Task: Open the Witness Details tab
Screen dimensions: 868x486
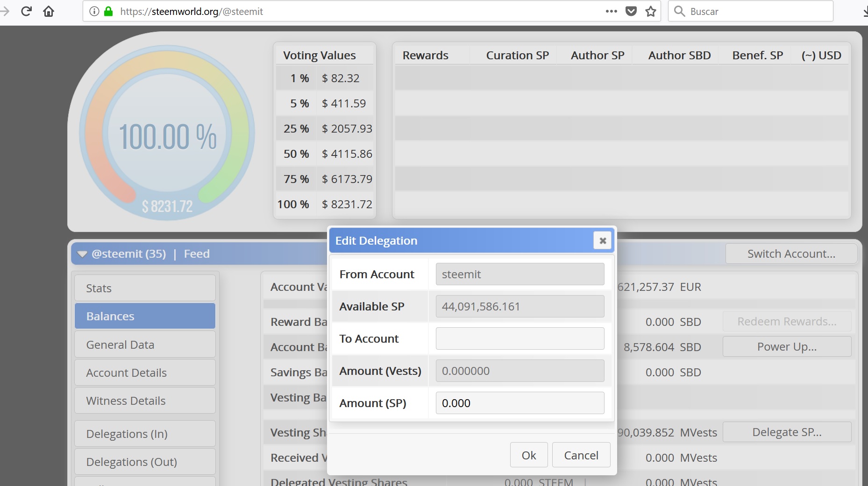Action: pyautogui.click(x=145, y=401)
